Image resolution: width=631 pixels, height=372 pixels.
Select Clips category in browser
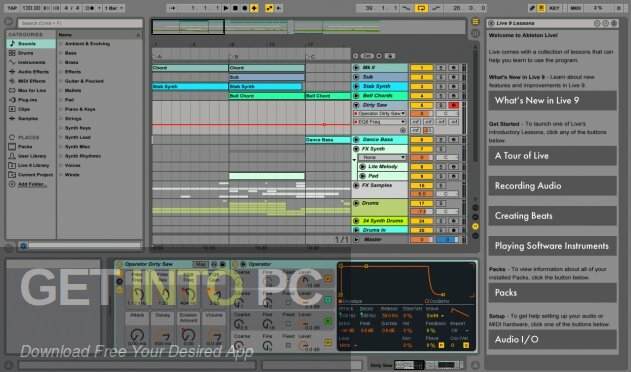[x=31, y=109]
